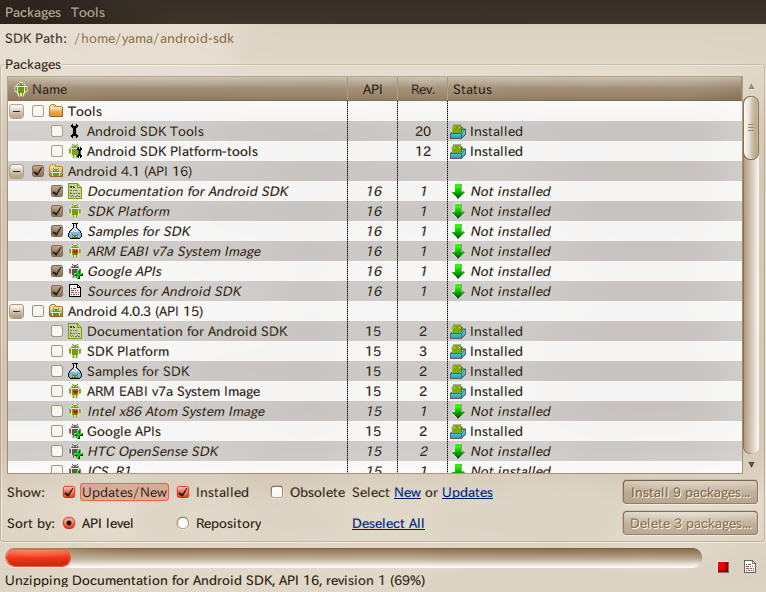
Task: Toggle the Installed show filter checkbox
Action: 183,492
